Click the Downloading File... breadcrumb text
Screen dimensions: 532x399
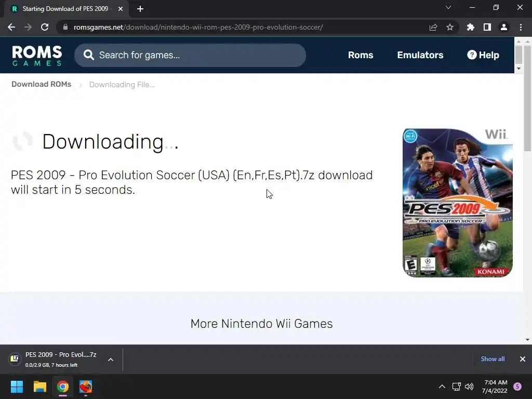click(x=122, y=85)
